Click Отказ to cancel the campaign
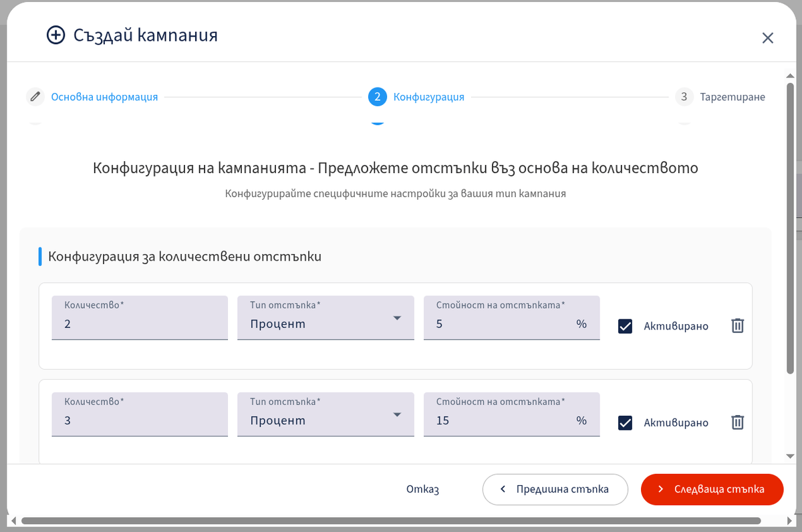This screenshot has width=802, height=532. (x=422, y=489)
